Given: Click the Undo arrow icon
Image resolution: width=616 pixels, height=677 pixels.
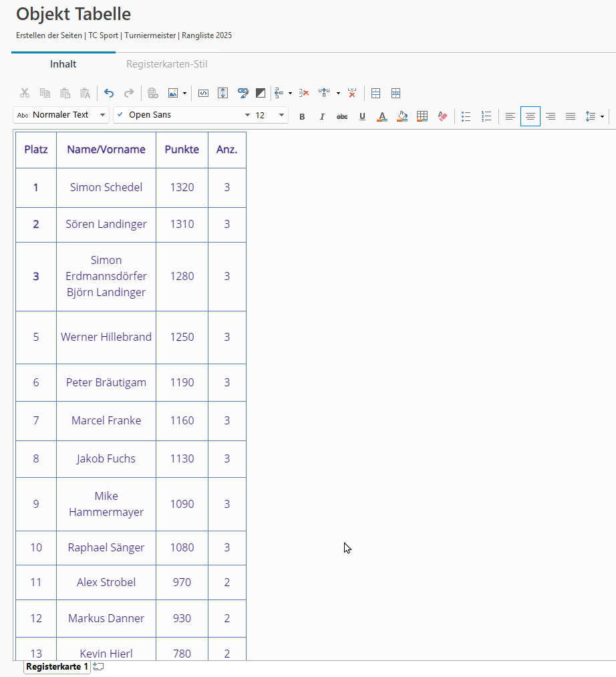Looking at the screenshot, I should [109, 93].
